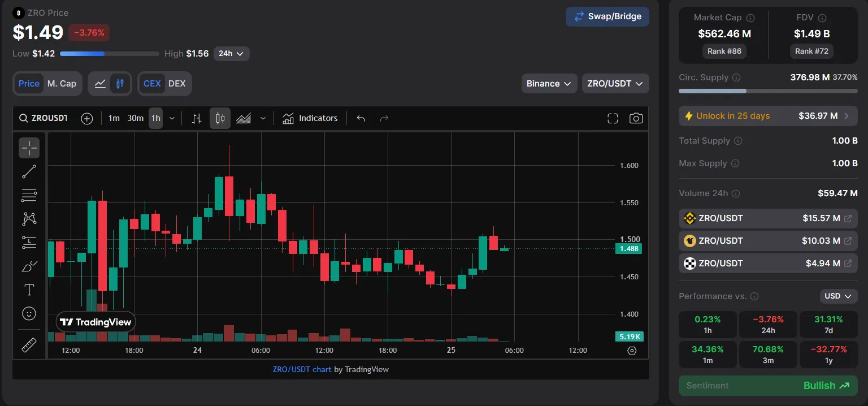Select the trend line drawing tool

pos(29,171)
